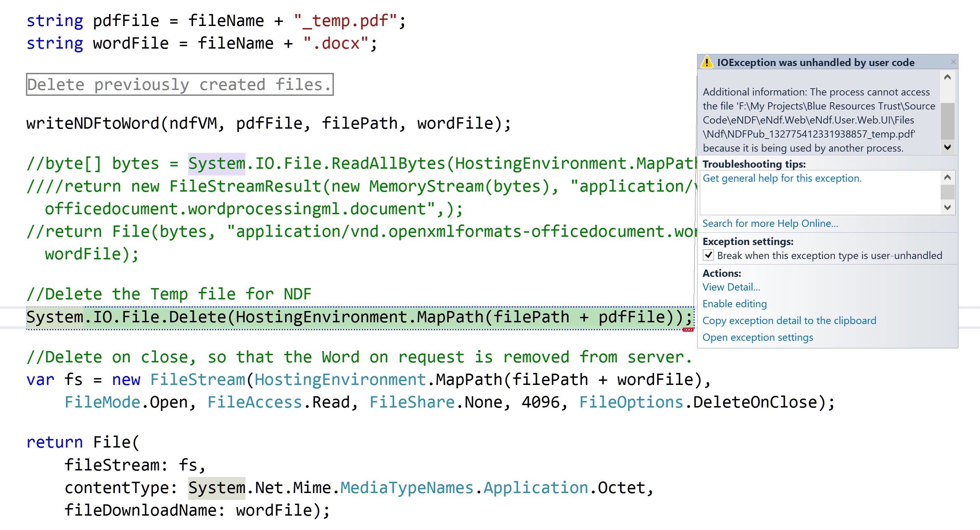Click Troubleshooting tips scrollbar thumb
The height and width of the screenshot is (530, 980).
coord(947,192)
